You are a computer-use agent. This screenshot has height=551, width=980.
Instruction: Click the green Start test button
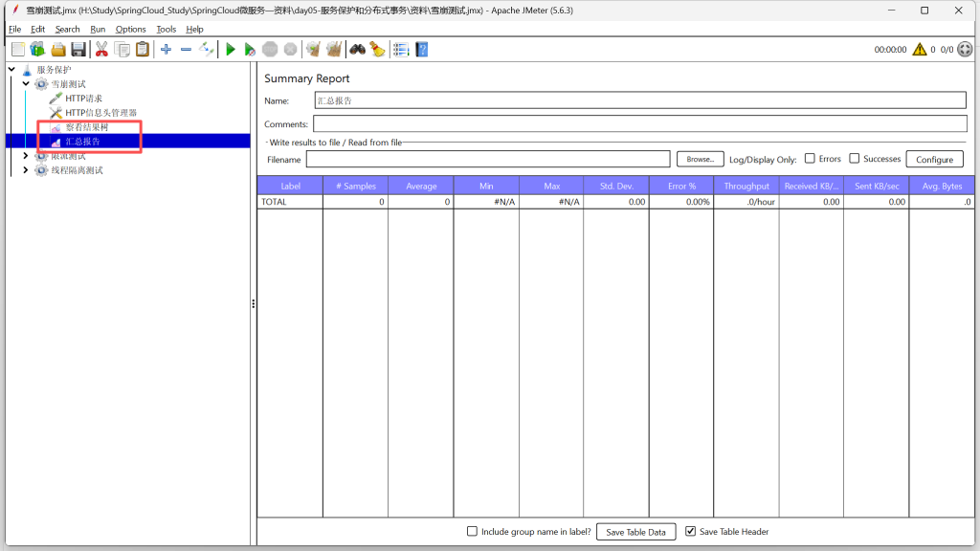[x=230, y=49]
